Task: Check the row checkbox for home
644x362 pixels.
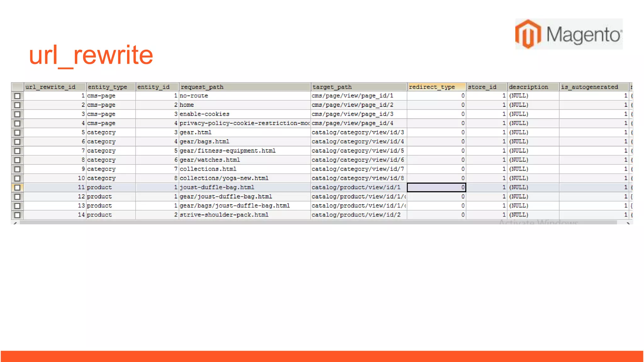Action: coord(17,105)
